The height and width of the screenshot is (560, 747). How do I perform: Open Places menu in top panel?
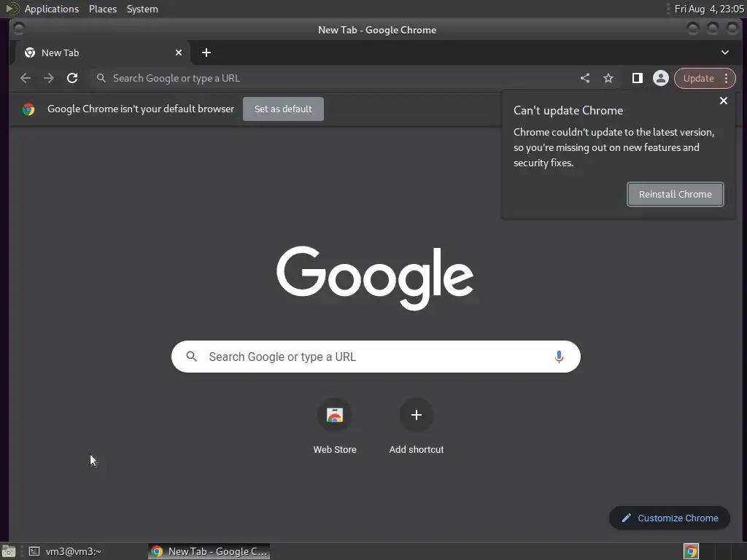coord(102,9)
